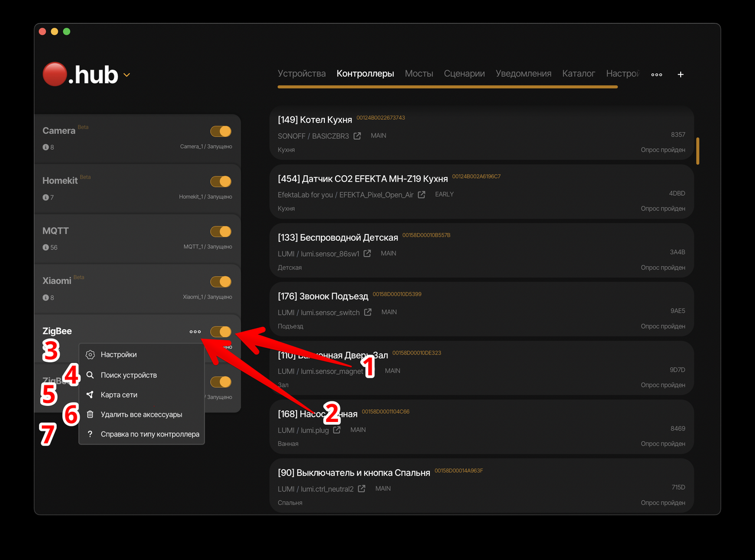
Task: Open the ZigBee controller three-dot menu
Action: click(195, 332)
